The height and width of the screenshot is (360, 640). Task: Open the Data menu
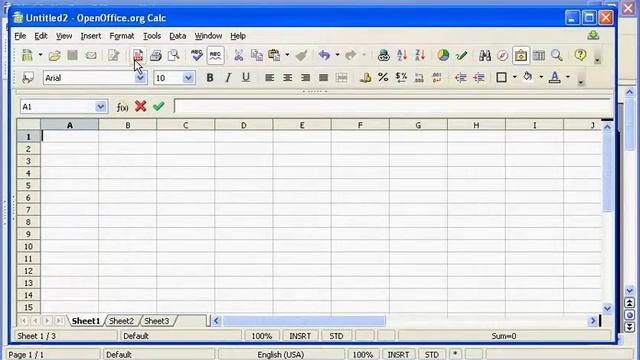(x=178, y=36)
